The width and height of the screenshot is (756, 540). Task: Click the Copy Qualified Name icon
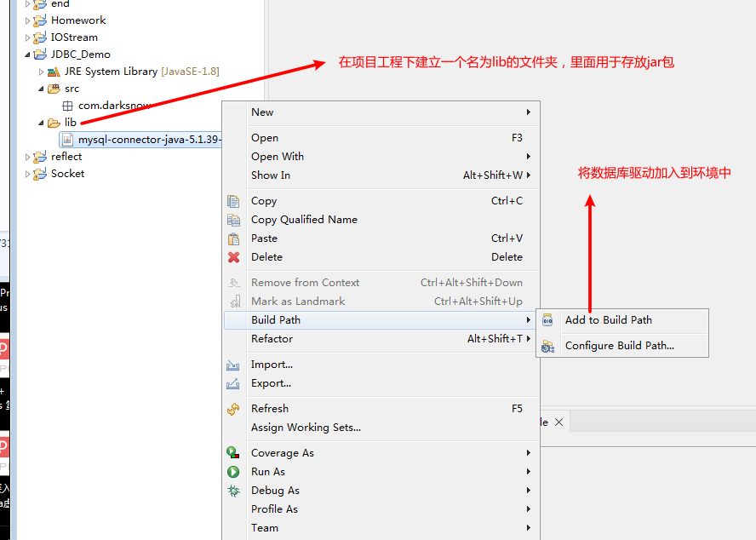click(233, 220)
